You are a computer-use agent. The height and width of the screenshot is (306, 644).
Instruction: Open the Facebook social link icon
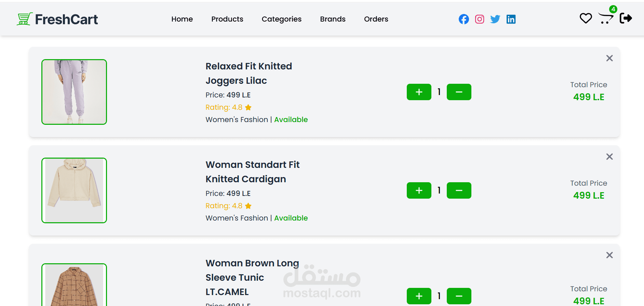point(464,19)
